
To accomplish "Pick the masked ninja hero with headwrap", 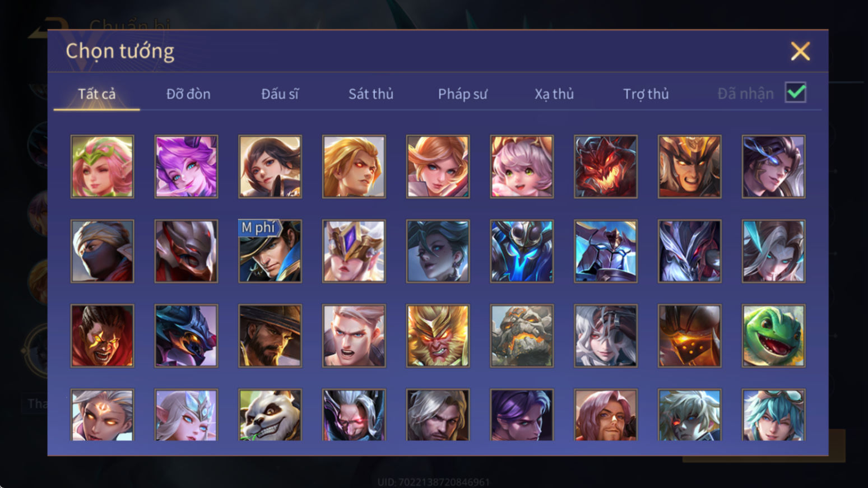I will tap(102, 251).
